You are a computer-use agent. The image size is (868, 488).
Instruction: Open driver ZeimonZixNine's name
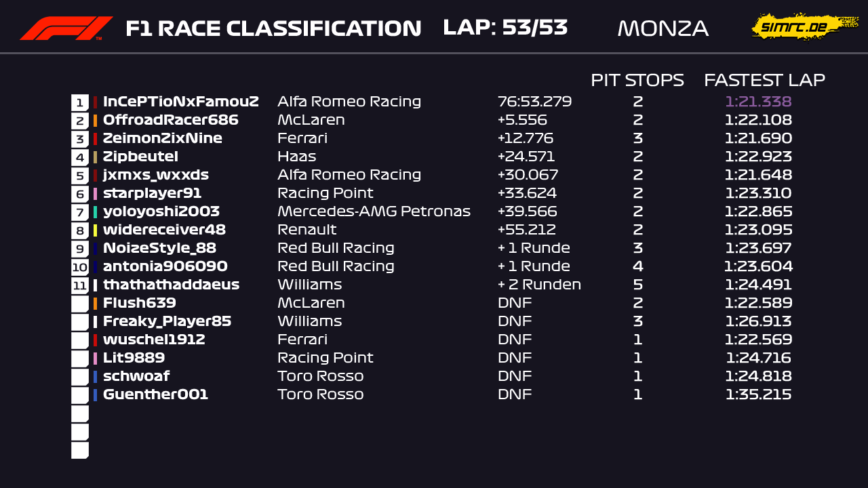162,139
